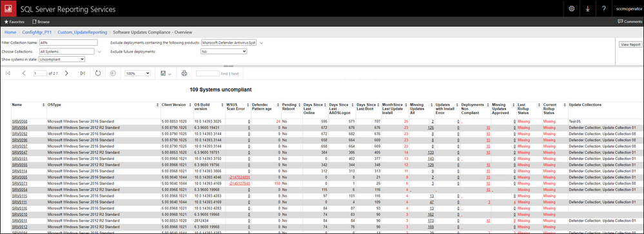The width and height of the screenshot is (644, 234).
Task: Go to previous report page
Action: [24, 73]
